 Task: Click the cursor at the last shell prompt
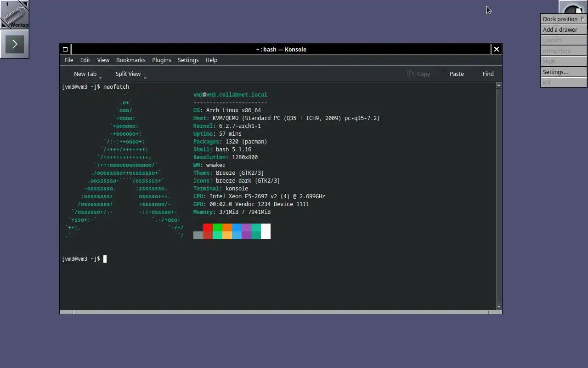coord(105,259)
